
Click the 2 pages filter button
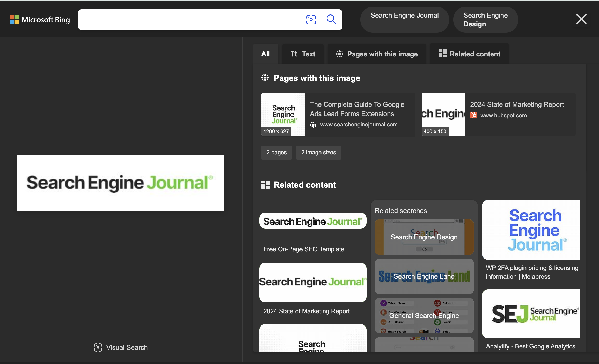[x=276, y=153]
